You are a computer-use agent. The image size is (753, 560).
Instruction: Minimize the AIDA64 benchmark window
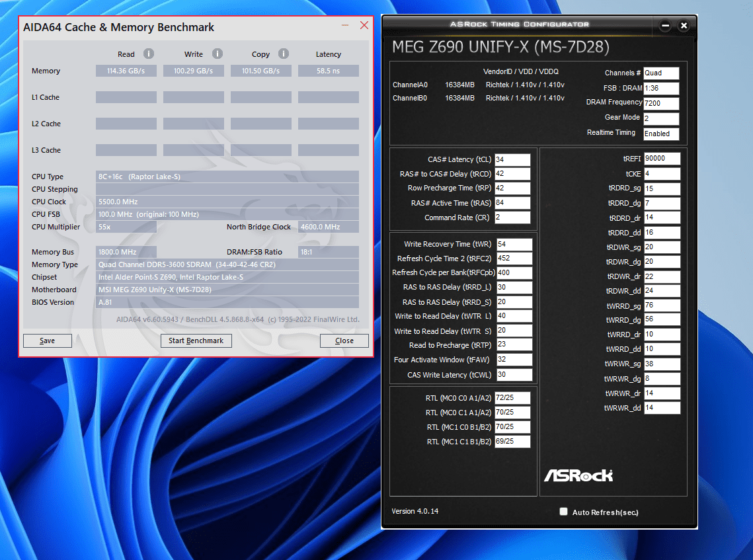click(x=345, y=25)
